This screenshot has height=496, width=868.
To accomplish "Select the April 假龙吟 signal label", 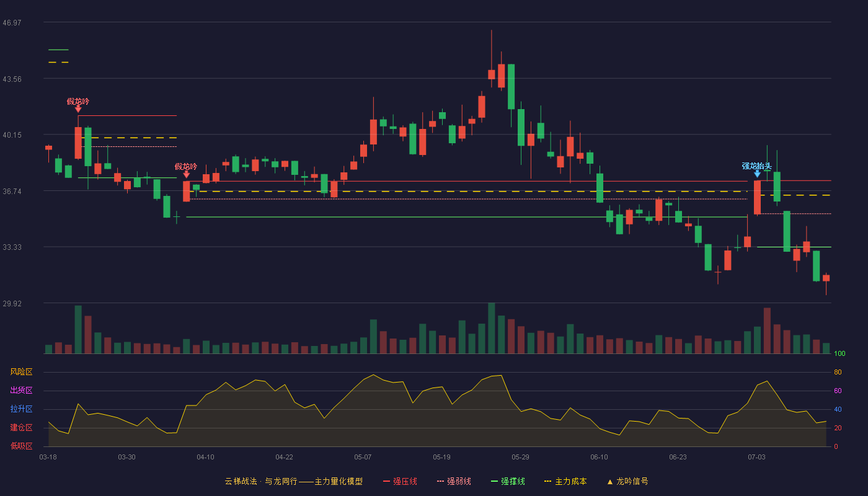I will [186, 166].
